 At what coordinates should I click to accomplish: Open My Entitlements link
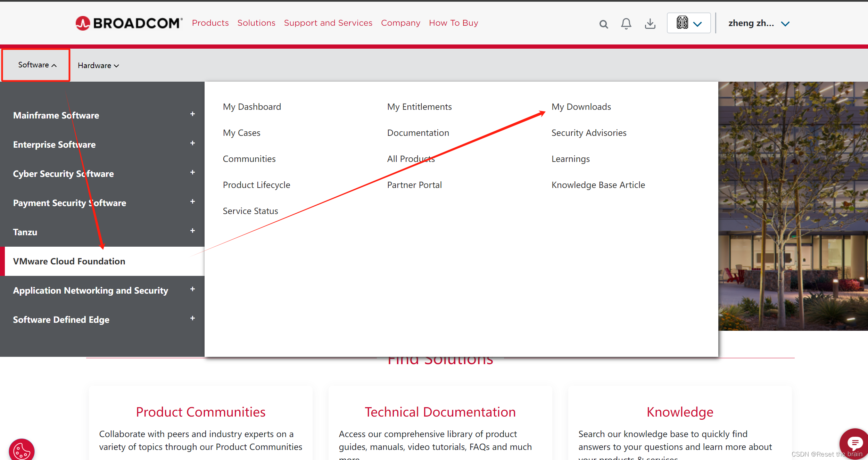(x=419, y=107)
